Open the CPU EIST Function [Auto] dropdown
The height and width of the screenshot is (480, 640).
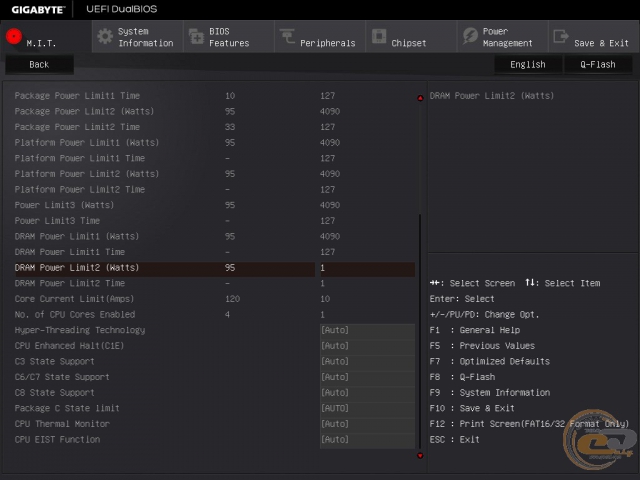(367, 440)
